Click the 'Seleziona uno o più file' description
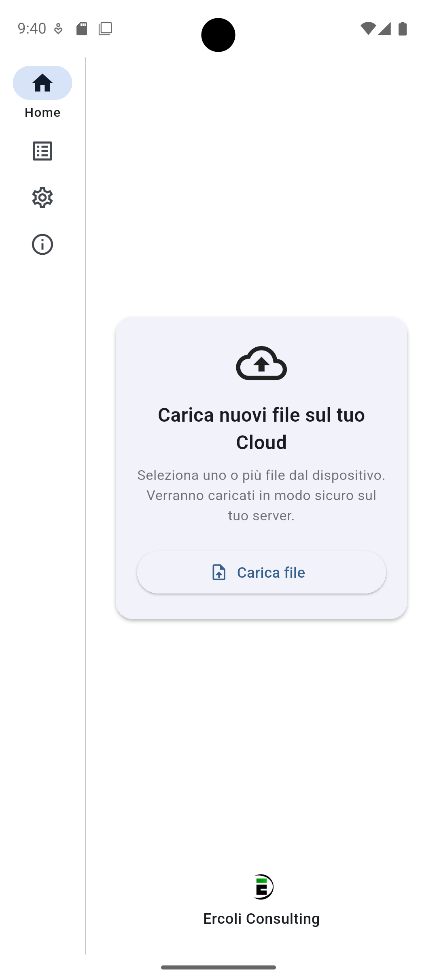Image resolution: width=437 pixels, height=980 pixels. coord(261,495)
